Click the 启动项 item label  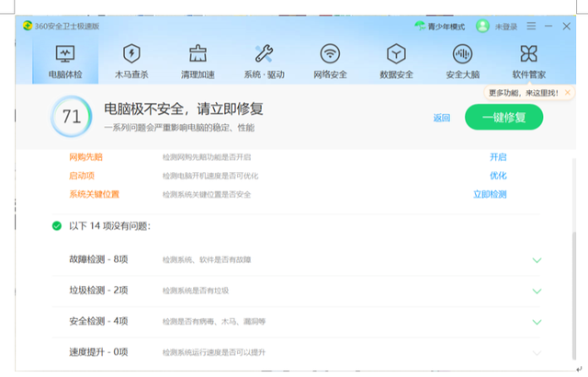82,176
